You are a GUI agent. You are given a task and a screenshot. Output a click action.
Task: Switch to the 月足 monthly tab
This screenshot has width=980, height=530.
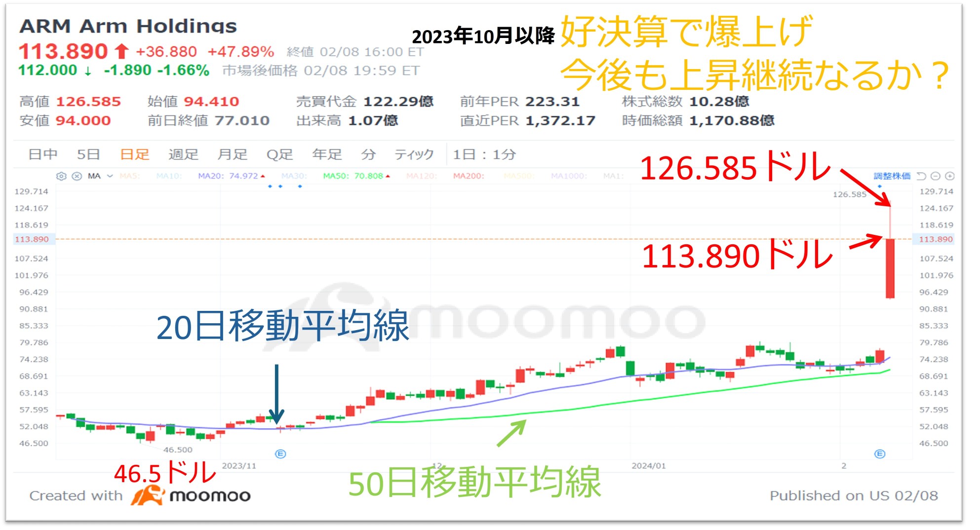(x=232, y=154)
